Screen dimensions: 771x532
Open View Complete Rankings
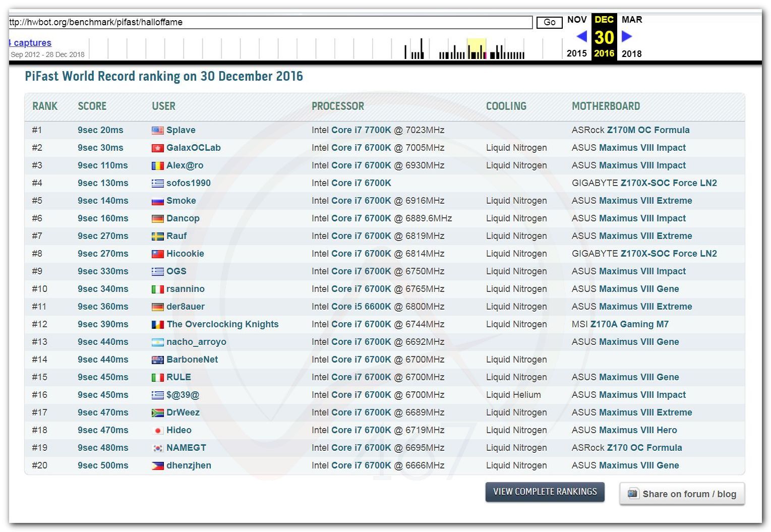pyautogui.click(x=545, y=492)
